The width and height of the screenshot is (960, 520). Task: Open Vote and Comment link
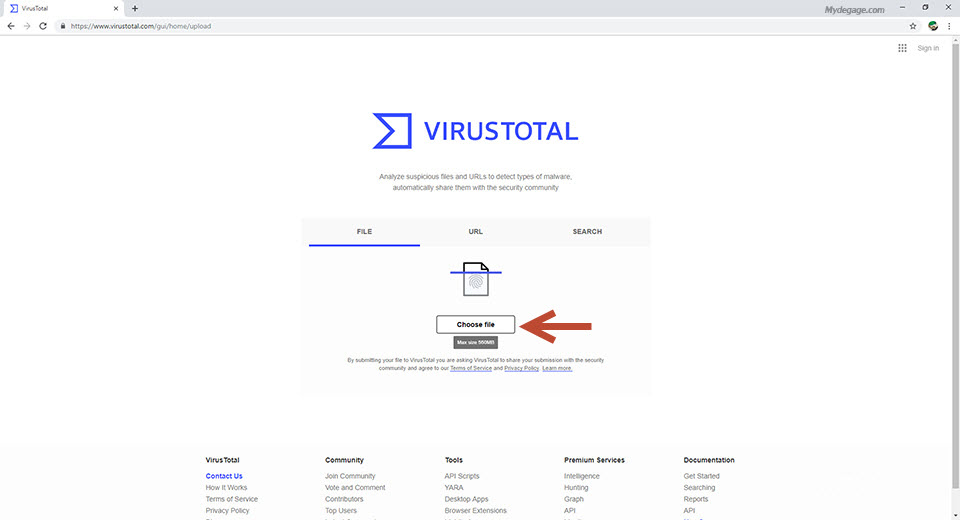point(355,488)
